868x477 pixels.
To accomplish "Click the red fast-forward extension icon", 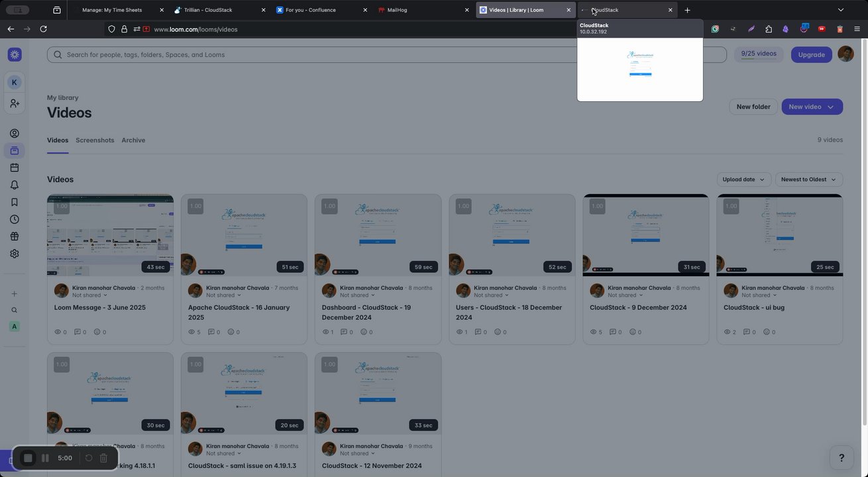I will [822, 29].
